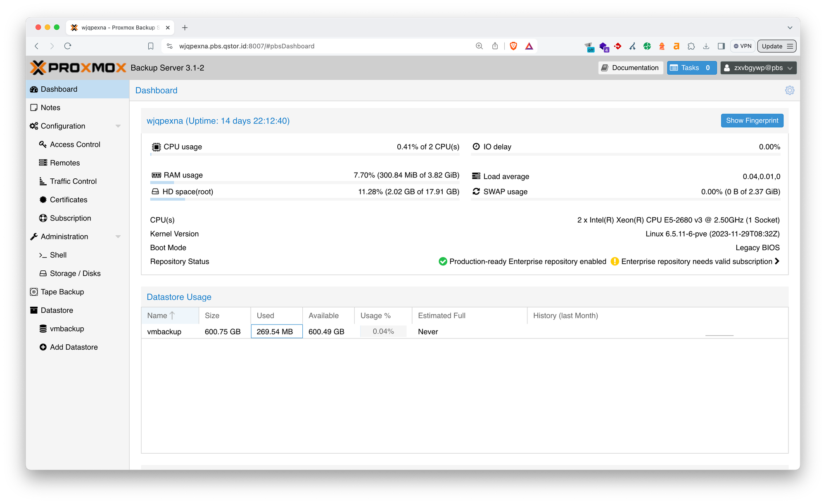Open the Update browser menu
The width and height of the screenshot is (826, 504).
click(x=776, y=46)
